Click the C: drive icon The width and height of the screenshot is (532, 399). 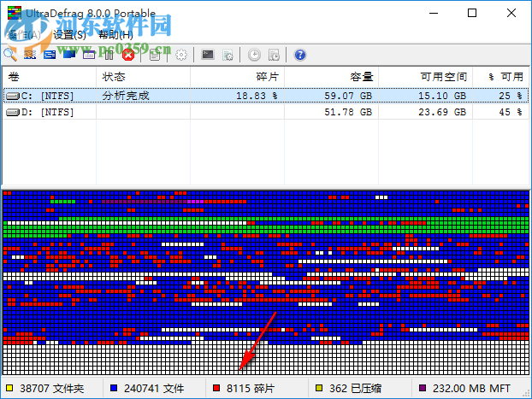(x=13, y=97)
